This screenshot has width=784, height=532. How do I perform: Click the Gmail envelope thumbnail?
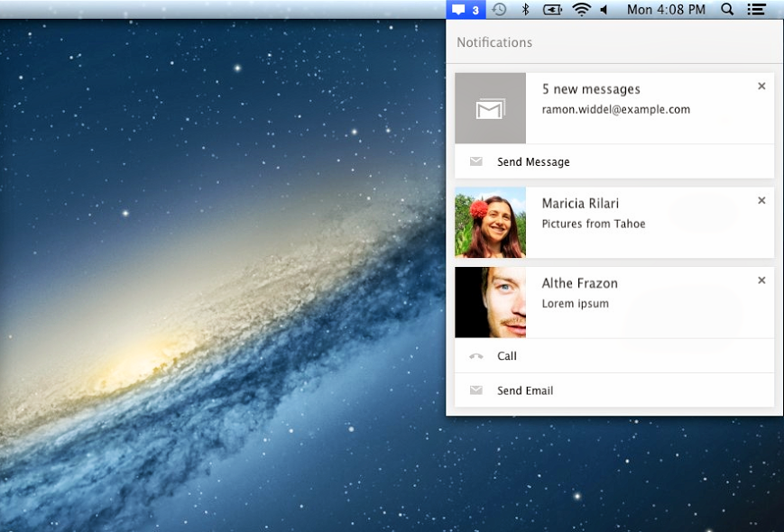[x=490, y=108]
